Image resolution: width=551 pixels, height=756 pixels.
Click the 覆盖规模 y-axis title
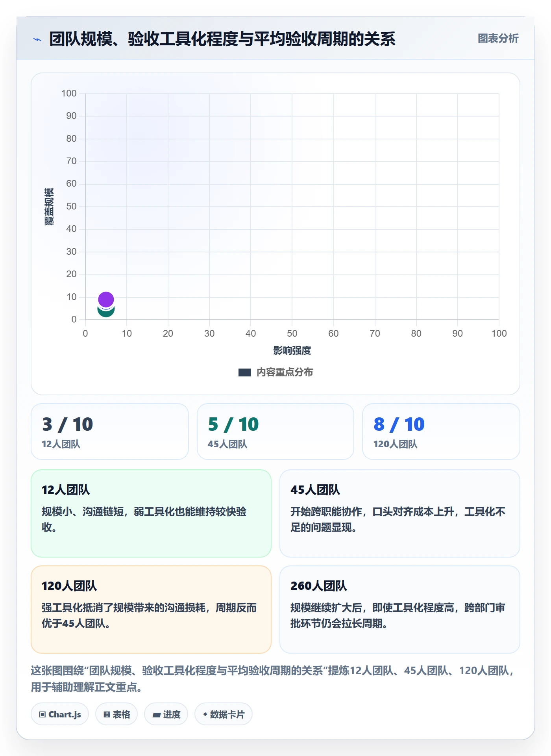pyautogui.click(x=49, y=207)
